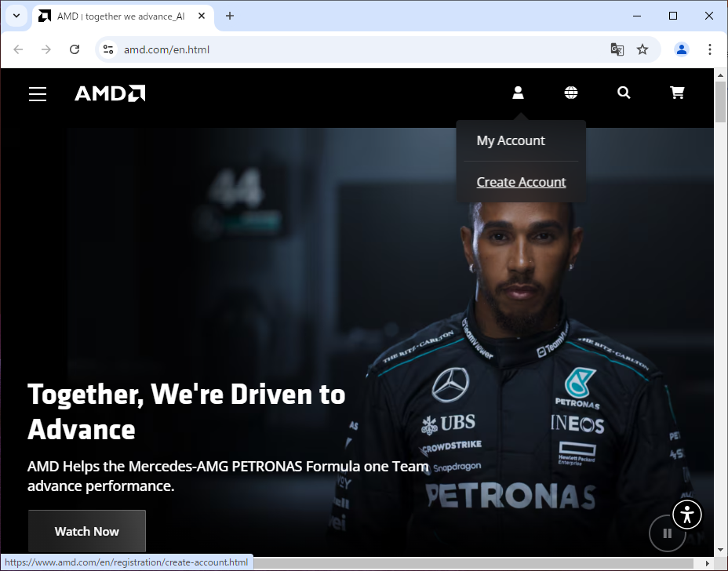Pause the hero banner video

tap(668, 533)
